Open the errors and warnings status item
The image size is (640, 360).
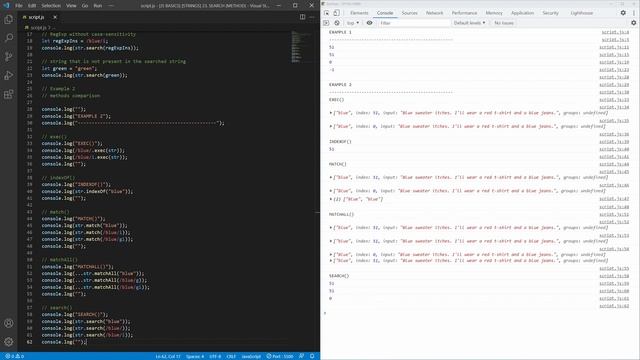pyautogui.click(x=14, y=356)
